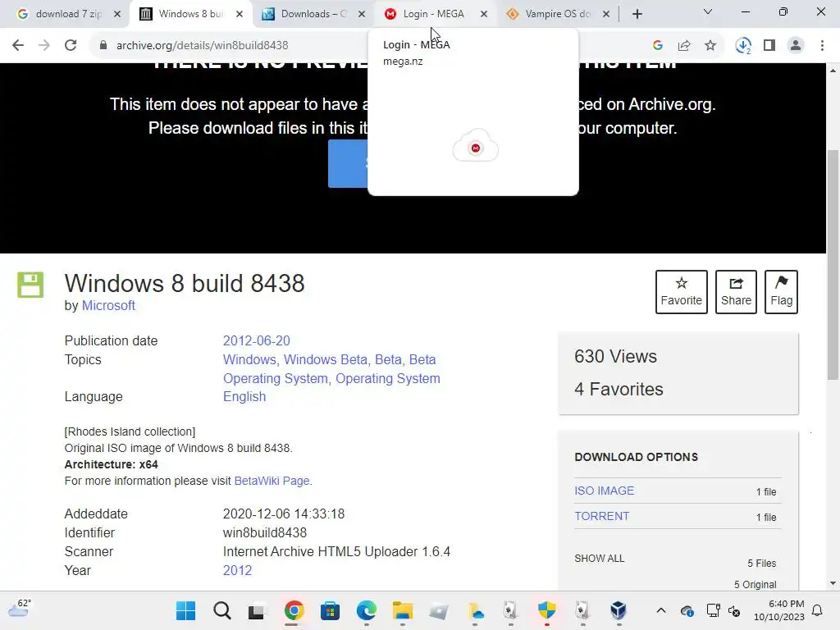Close the download 7 zip tab

point(117,15)
